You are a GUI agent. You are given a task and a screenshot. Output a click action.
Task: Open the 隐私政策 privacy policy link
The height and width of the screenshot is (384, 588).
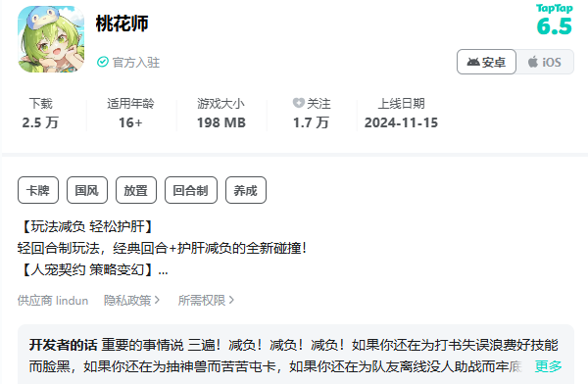131,301
